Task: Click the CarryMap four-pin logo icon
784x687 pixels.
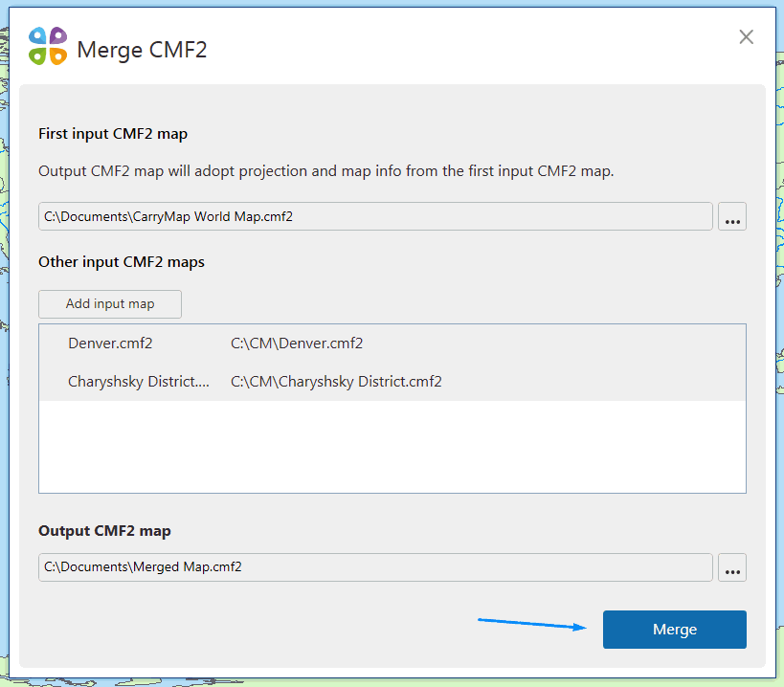Action: (46, 44)
